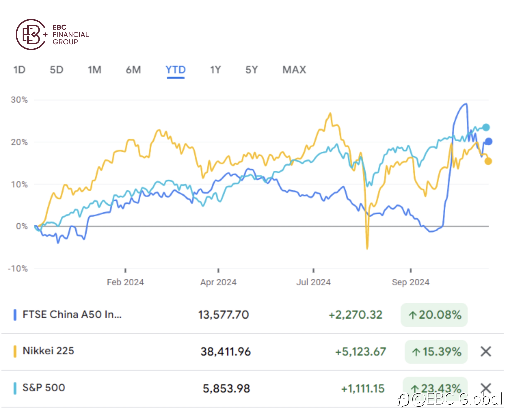
Task: Switch to the 6M range tab
Action: pos(133,70)
